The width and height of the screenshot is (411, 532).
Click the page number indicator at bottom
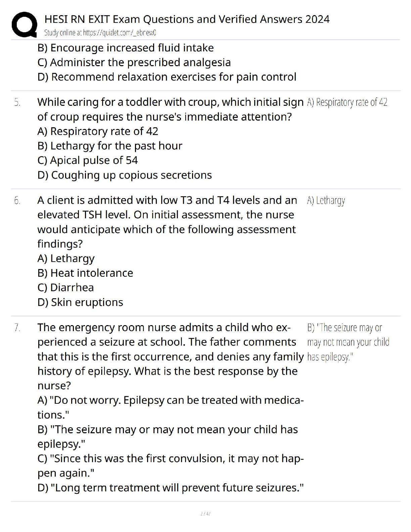tap(205, 514)
